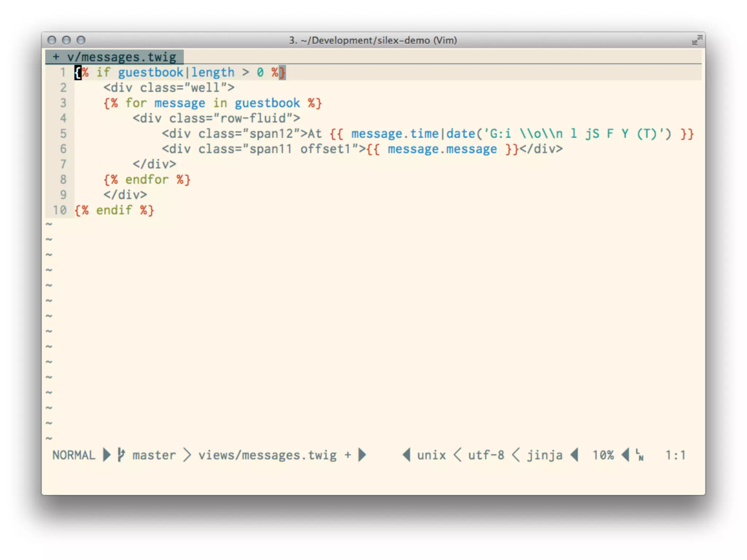The width and height of the screenshot is (747, 560).
Task: Click line number 5 in the gutter
Action: point(63,133)
